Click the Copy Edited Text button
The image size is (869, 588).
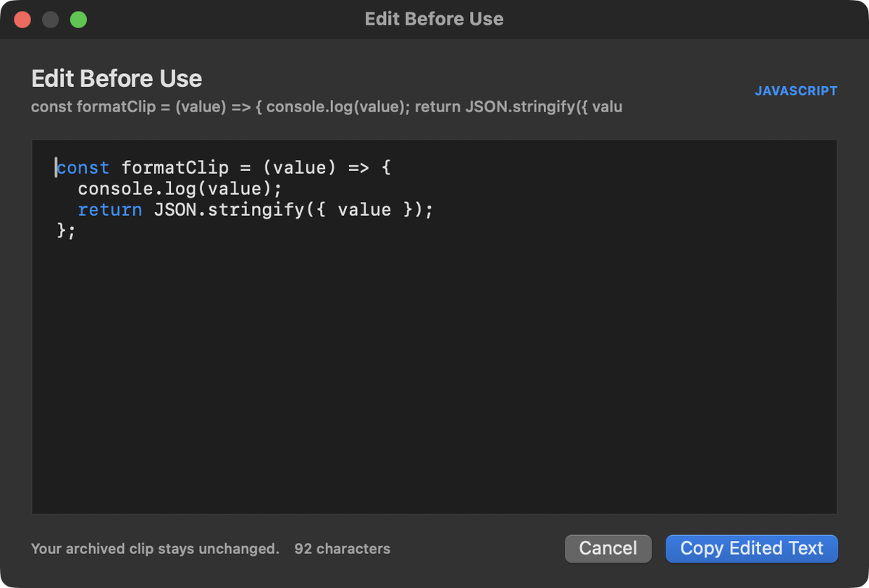tap(752, 549)
